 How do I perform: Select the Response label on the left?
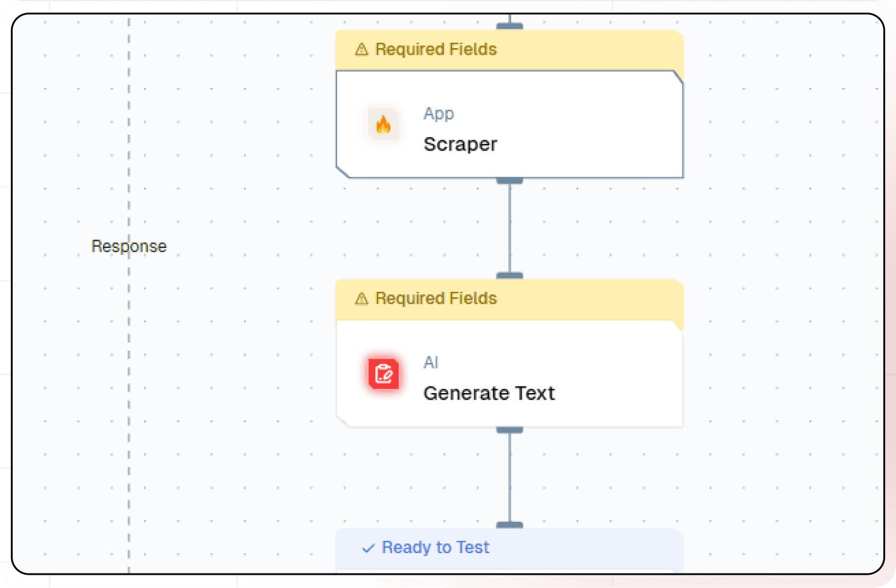tap(128, 246)
